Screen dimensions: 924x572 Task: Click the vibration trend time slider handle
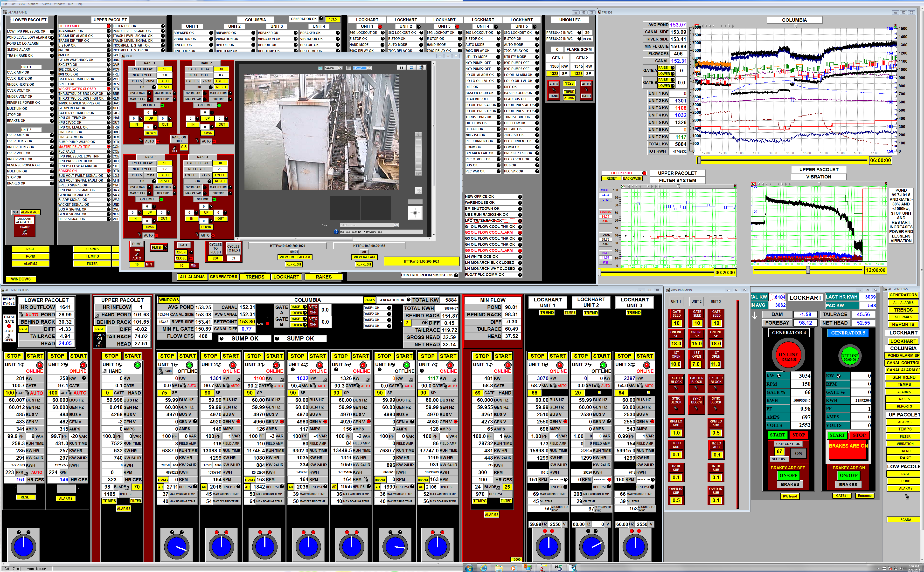(x=808, y=270)
